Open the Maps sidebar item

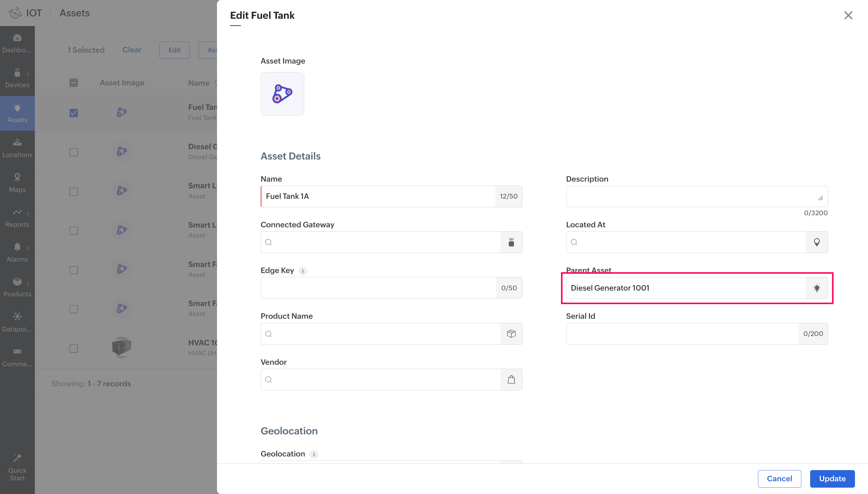(x=17, y=183)
